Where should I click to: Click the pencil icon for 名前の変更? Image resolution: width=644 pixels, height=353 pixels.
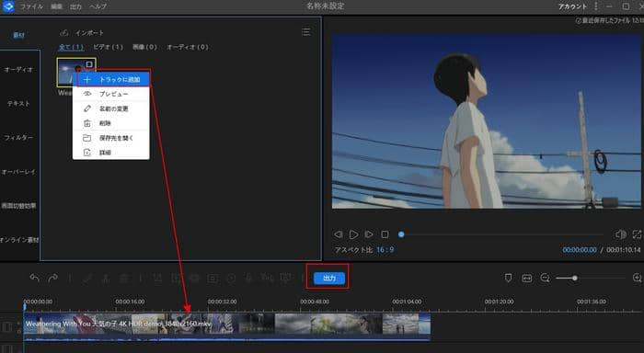click(86, 108)
